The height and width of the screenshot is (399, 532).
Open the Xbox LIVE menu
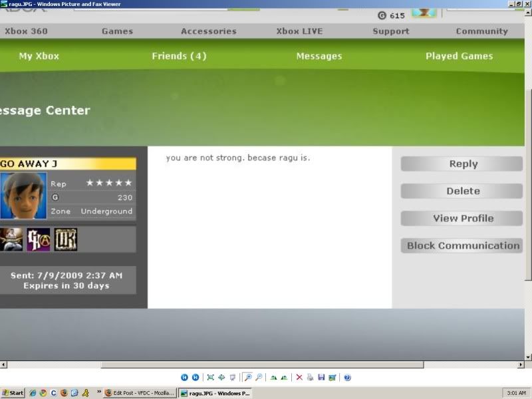(300, 31)
